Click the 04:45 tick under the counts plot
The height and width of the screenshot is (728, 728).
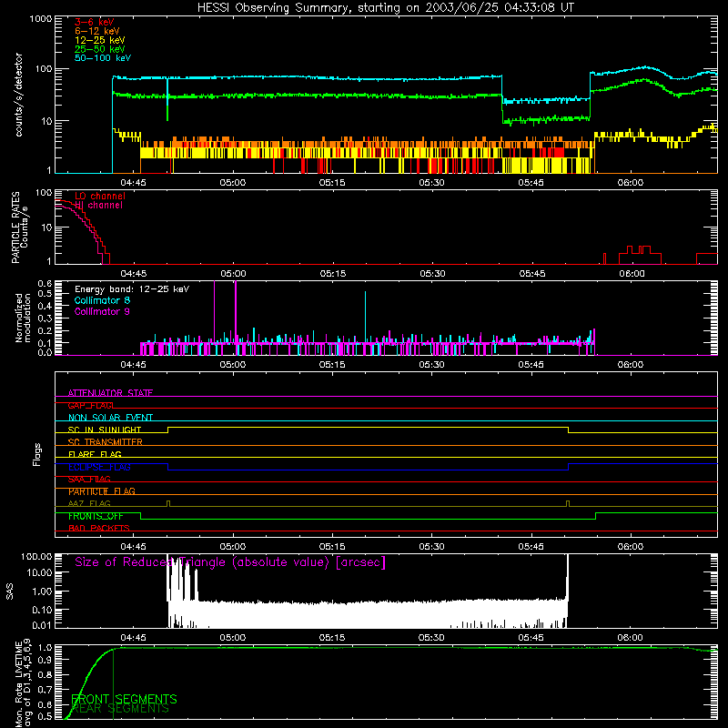133,183
